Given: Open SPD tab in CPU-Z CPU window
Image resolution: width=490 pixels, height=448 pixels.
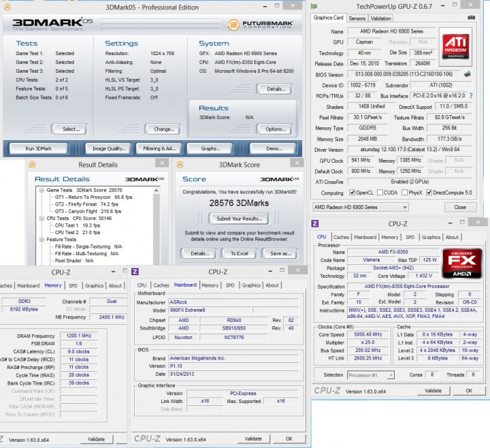Looking at the screenshot, I should pyautogui.click(x=410, y=238).
